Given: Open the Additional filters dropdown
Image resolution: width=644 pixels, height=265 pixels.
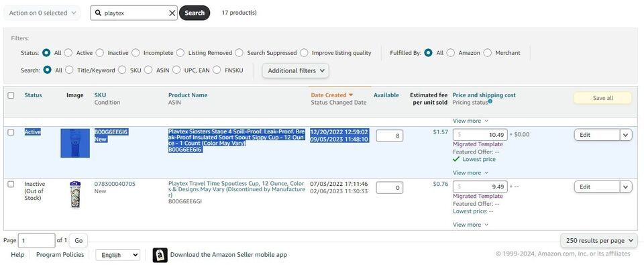Looking at the screenshot, I should [x=296, y=70].
